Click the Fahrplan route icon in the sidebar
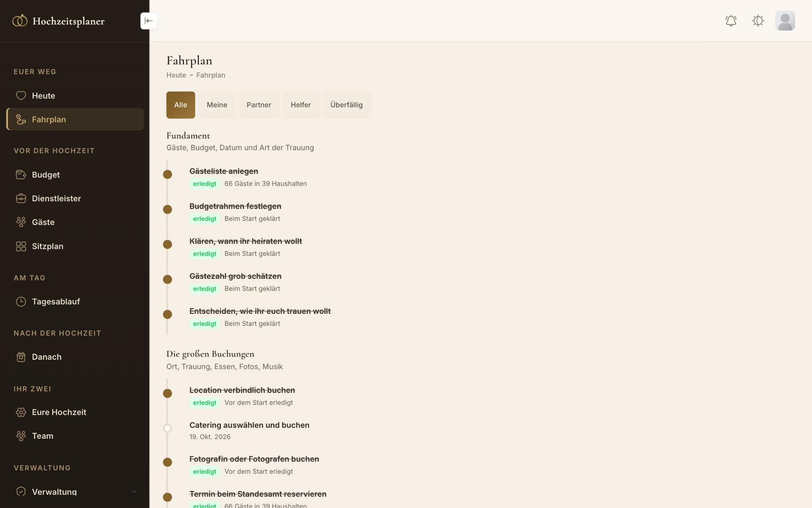This screenshot has height=508, width=812. [x=21, y=119]
